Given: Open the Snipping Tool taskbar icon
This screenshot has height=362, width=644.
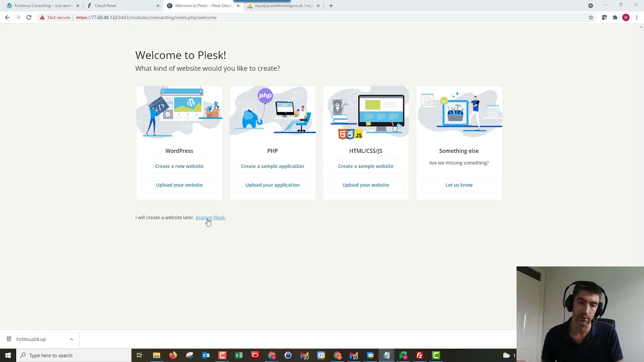Looking at the screenshot, I should coord(189,355).
